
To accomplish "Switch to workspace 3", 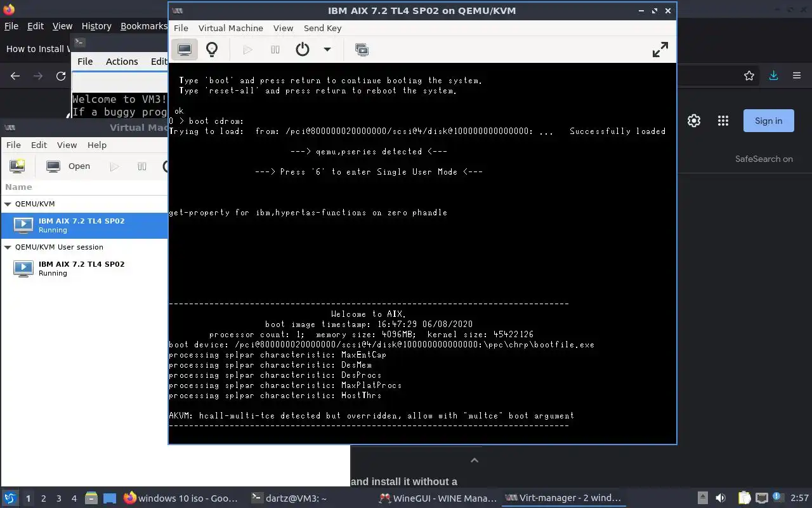I will [x=59, y=498].
